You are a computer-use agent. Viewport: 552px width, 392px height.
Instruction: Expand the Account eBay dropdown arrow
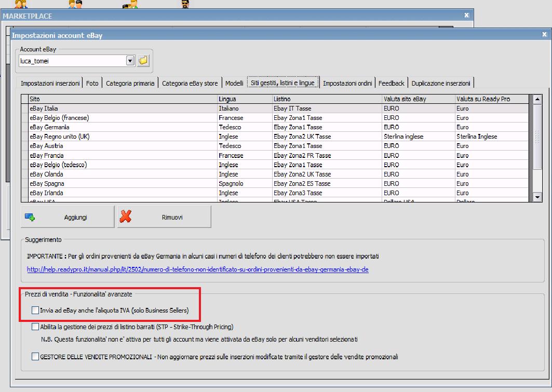point(130,61)
